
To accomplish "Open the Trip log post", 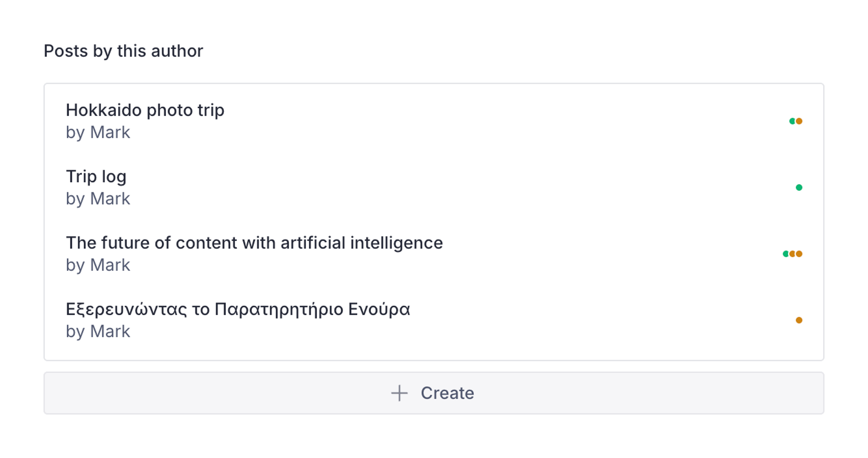I will (x=96, y=176).
